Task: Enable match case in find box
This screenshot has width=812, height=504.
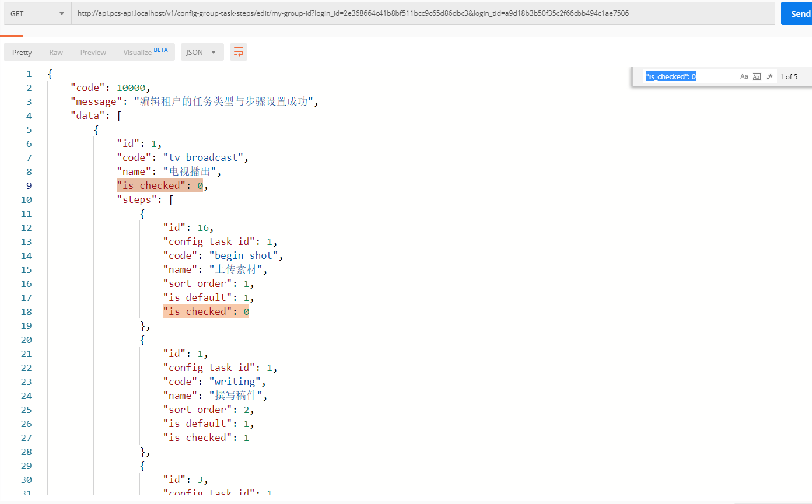Action: click(744, 76)
